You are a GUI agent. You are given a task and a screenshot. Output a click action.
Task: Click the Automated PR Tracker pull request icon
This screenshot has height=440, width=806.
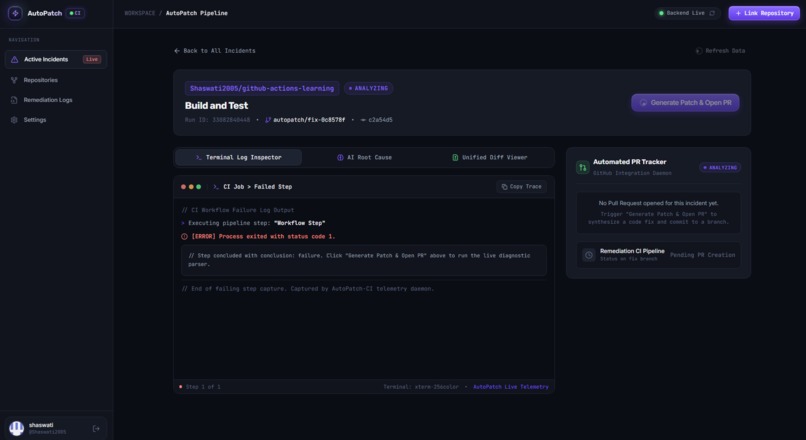point(582,167)
